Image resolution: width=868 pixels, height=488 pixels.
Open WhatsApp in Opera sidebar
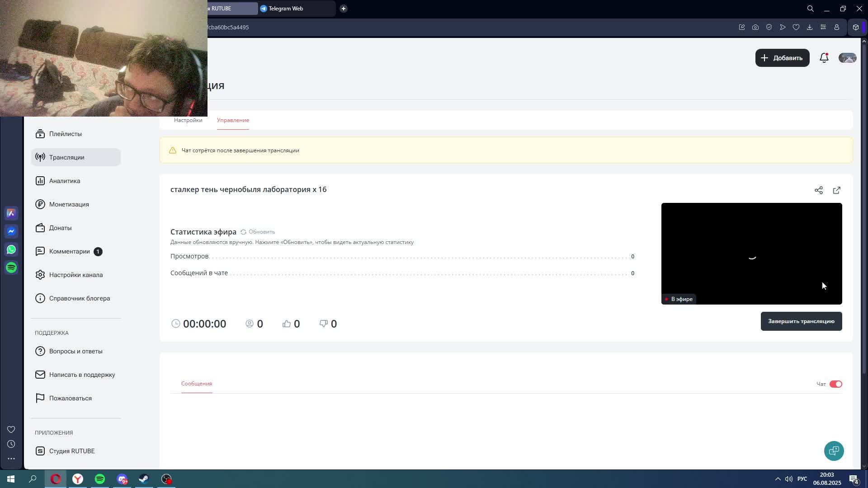(11, 249)
